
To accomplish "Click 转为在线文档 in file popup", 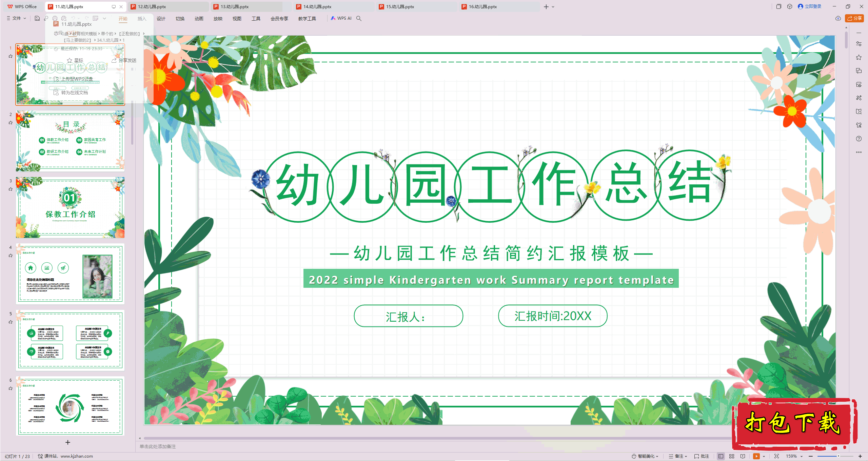I will click(x=71, y=93).
